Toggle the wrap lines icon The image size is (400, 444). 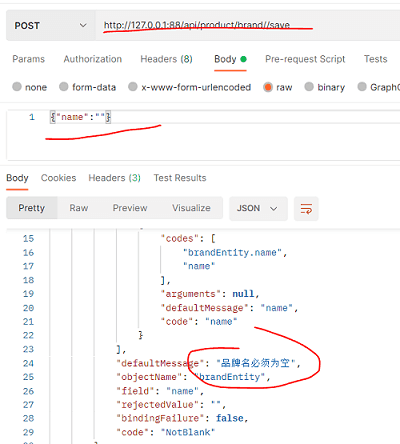[306, 209]
